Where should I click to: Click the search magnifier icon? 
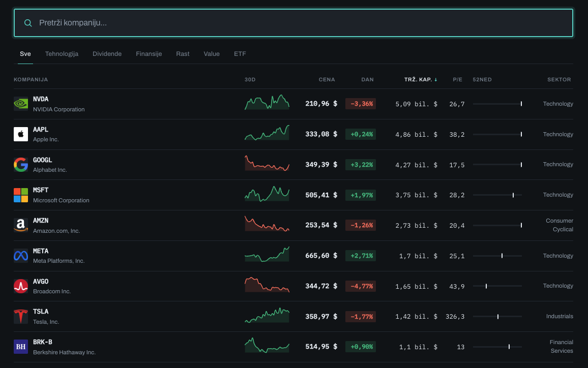pos(28,23)
